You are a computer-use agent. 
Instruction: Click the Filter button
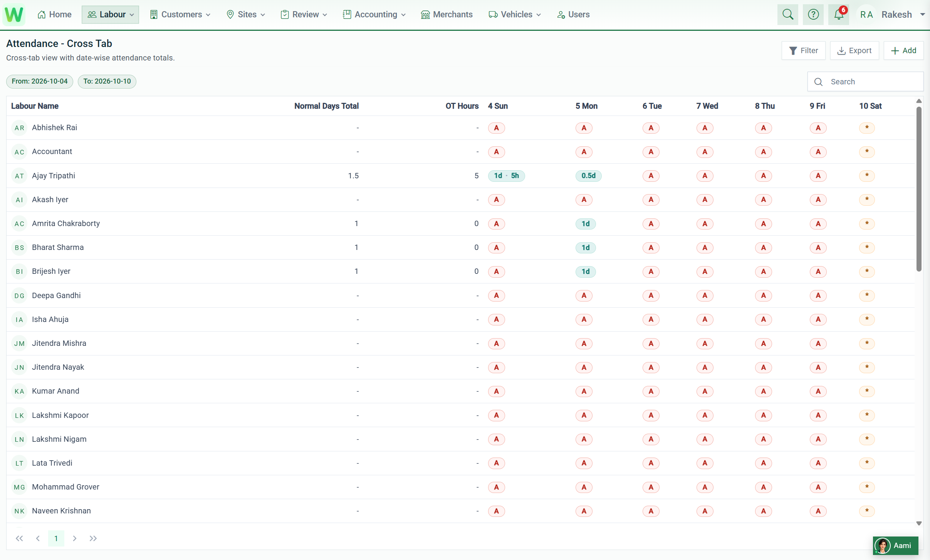click(803, 50)
